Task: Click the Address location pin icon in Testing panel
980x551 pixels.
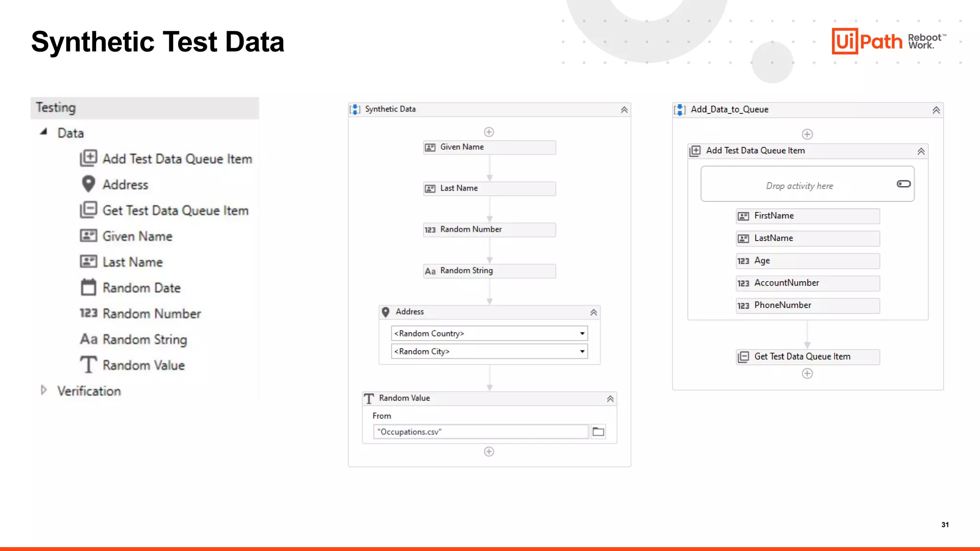Action: (89, 184)
